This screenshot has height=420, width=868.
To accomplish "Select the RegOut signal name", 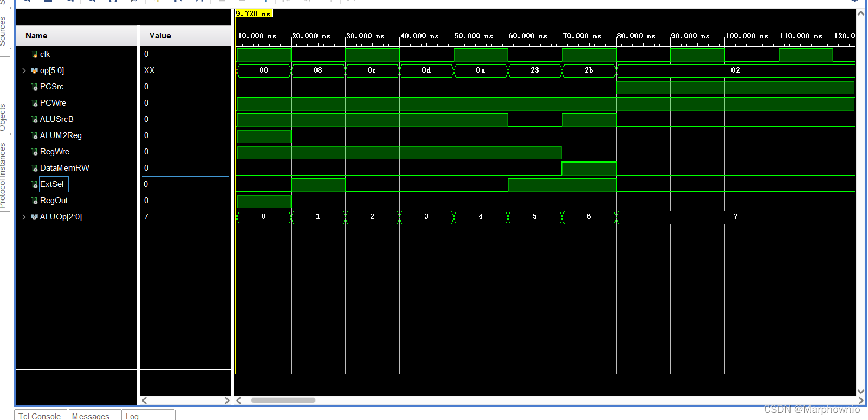I will 54,201.
